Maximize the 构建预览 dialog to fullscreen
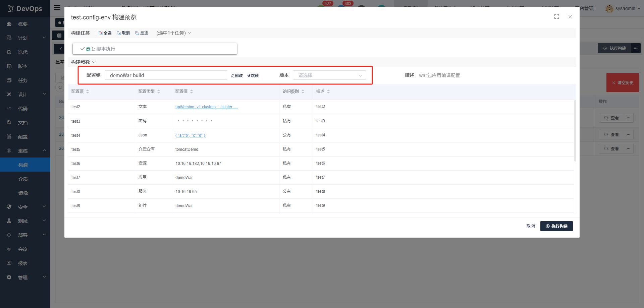The width and height of the screenshot is (644, 308). pos(557,17)
